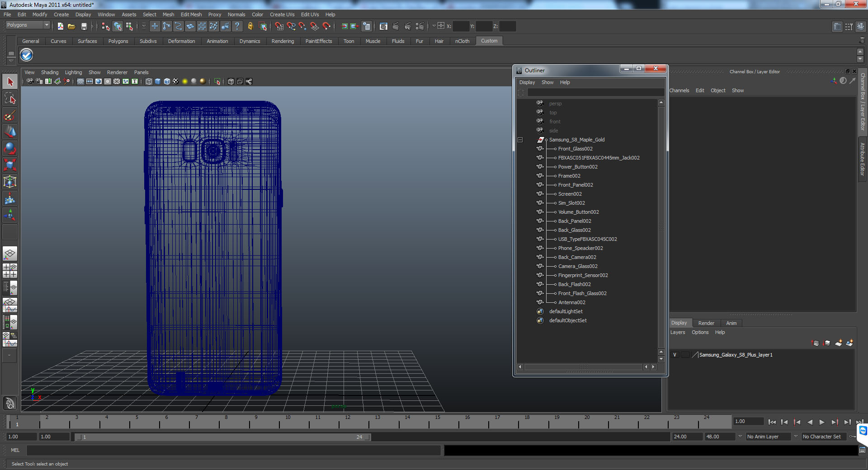Select the Soft Modification tool
The width and height of the screenshot is (868, 470).
click(x=10, y=198)
